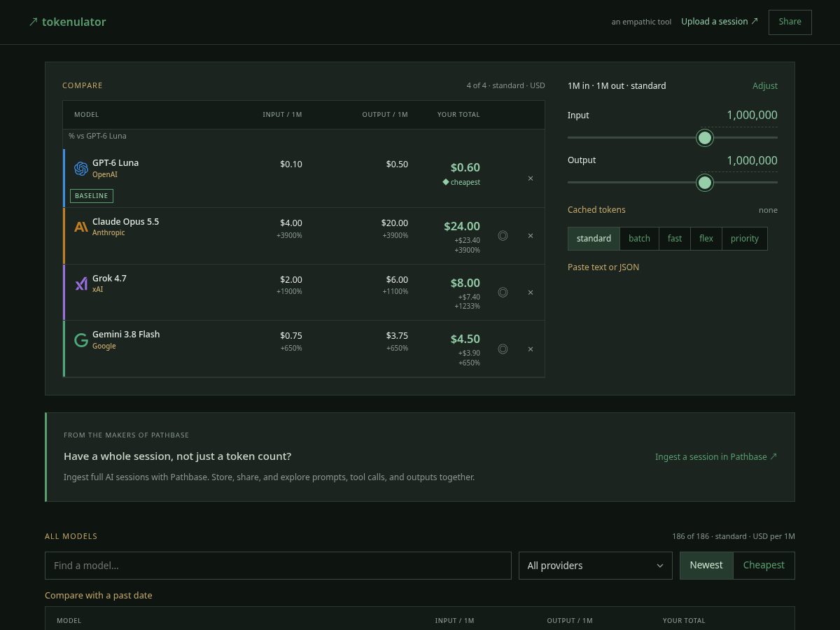Click the '4 of 4 · standard · USD' text
The height and width of the screenshot is (630, 840).
505,86
